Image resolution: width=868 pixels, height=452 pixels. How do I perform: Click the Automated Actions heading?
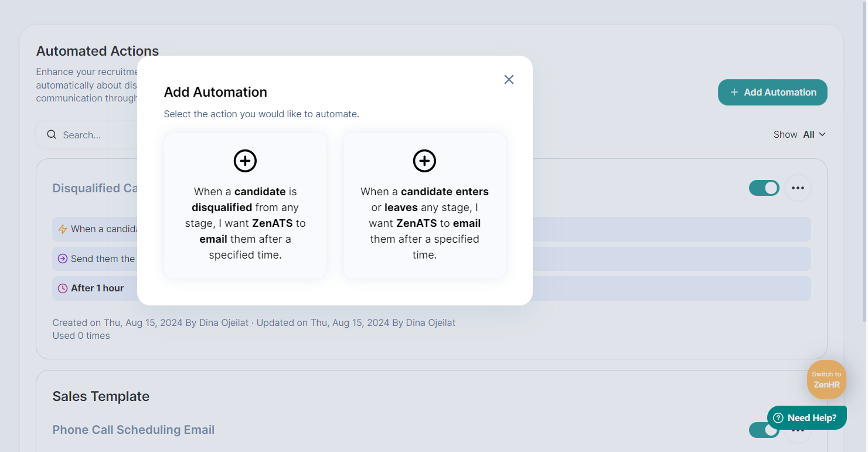pos(97,51)
